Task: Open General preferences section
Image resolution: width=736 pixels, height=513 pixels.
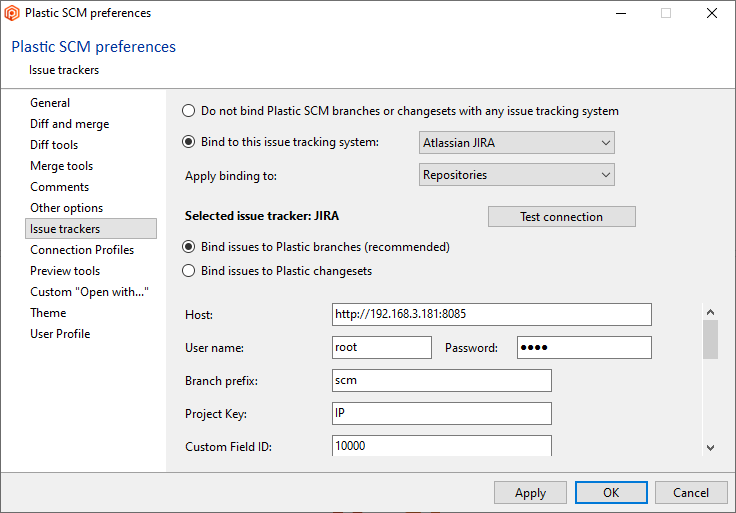Action: coord(50,103)
